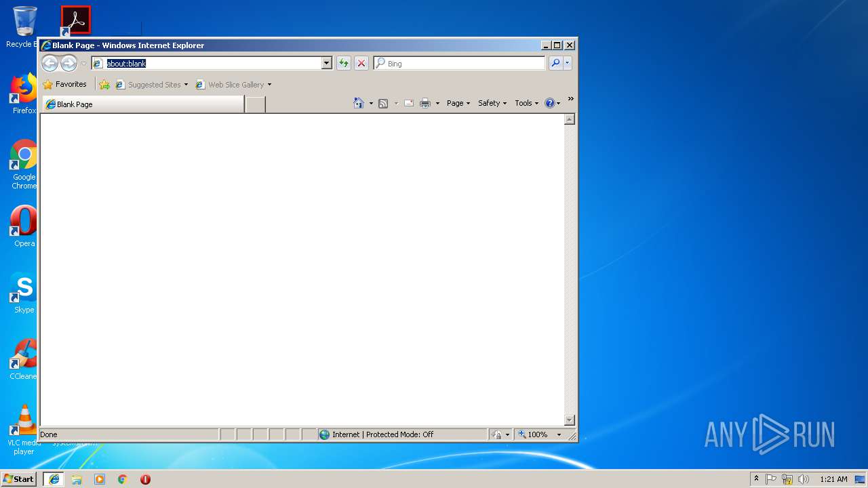Click the Forward navigation arrow

click(x=68, y=64)
